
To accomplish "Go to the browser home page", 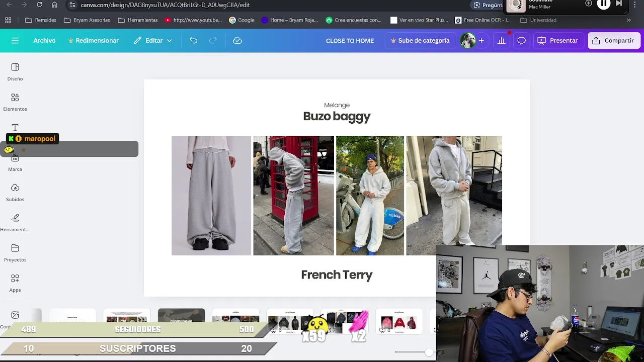I will tap(54, 5).
